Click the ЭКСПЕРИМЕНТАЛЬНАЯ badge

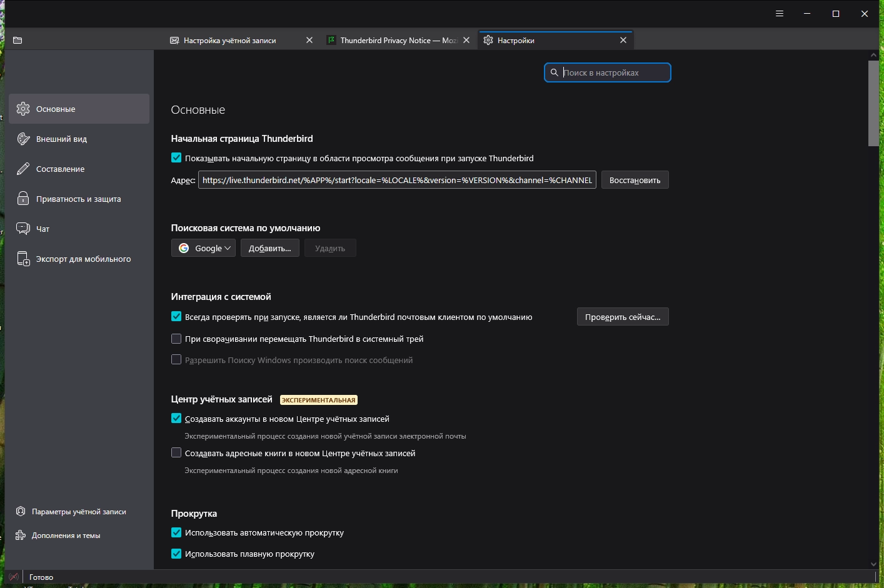coord(319,400)
